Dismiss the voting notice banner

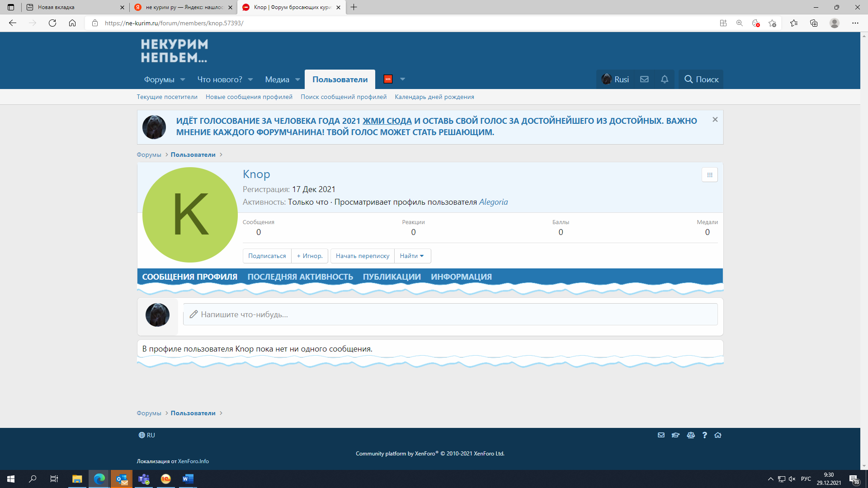pyautogui.click(x=715, y=120)
